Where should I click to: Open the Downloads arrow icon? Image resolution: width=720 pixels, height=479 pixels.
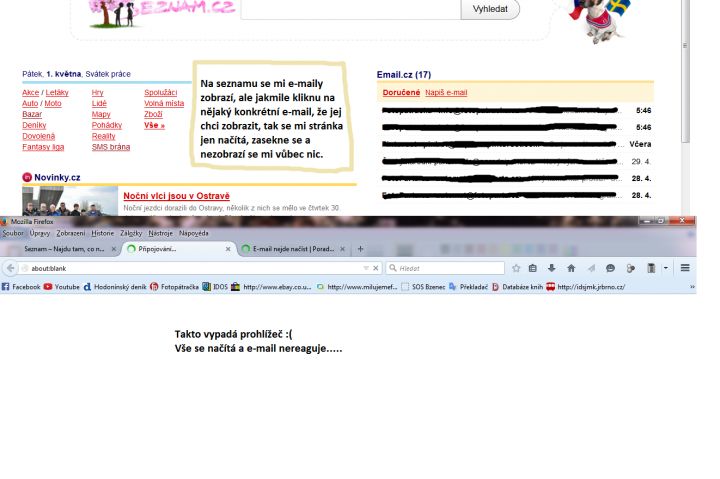tap(552, 268)
